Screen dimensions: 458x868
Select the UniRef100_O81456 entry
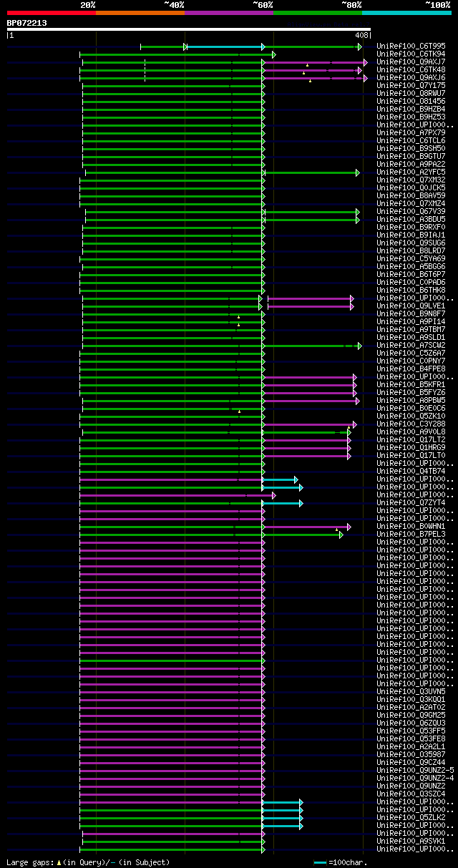(x=411, y=101)
